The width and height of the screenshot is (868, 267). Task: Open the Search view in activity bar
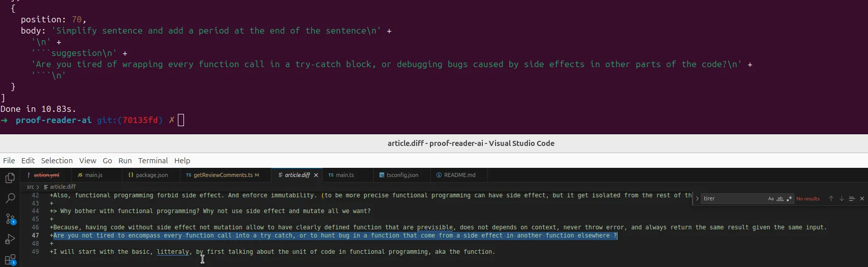pos(10,198)
